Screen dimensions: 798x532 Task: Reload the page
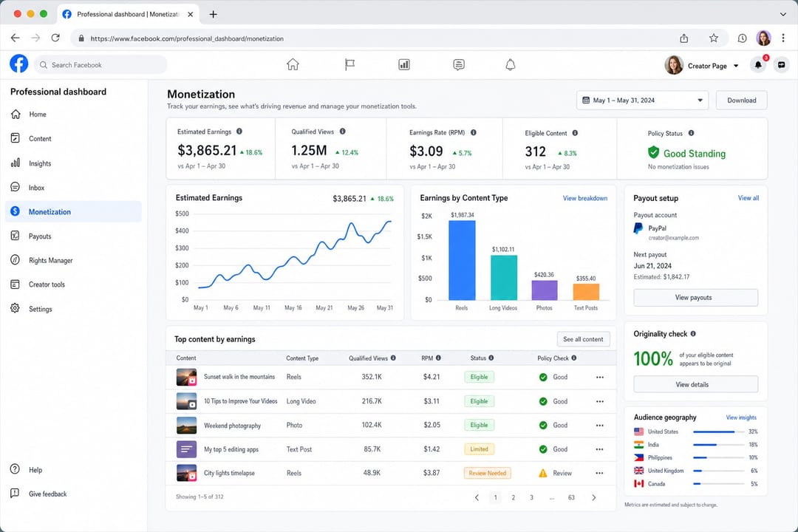click(x=55, y=38)
